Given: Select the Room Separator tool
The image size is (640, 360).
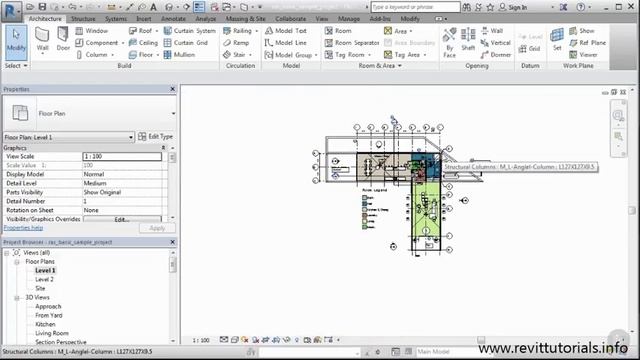Looking at the screenshot, I should [x=352, y=42].
